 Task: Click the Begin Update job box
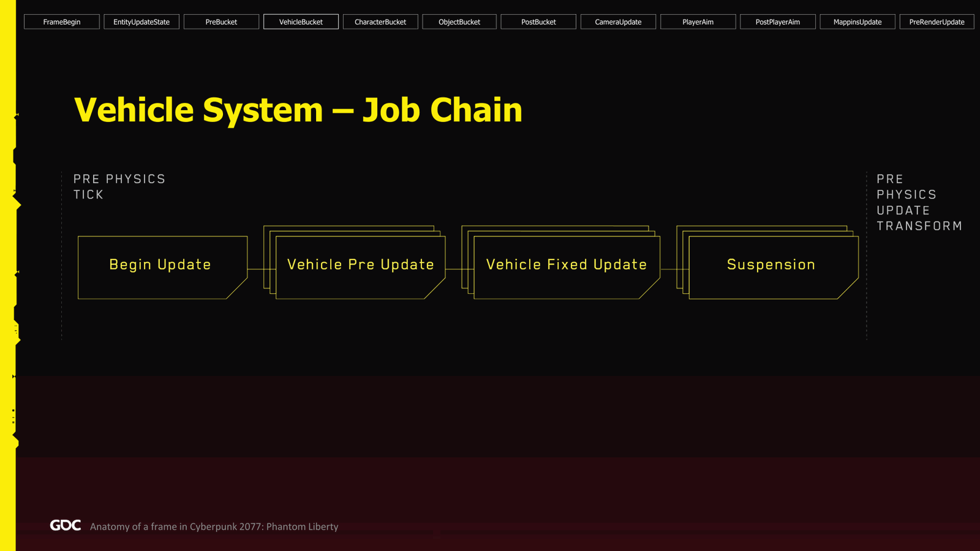[162, 268]
